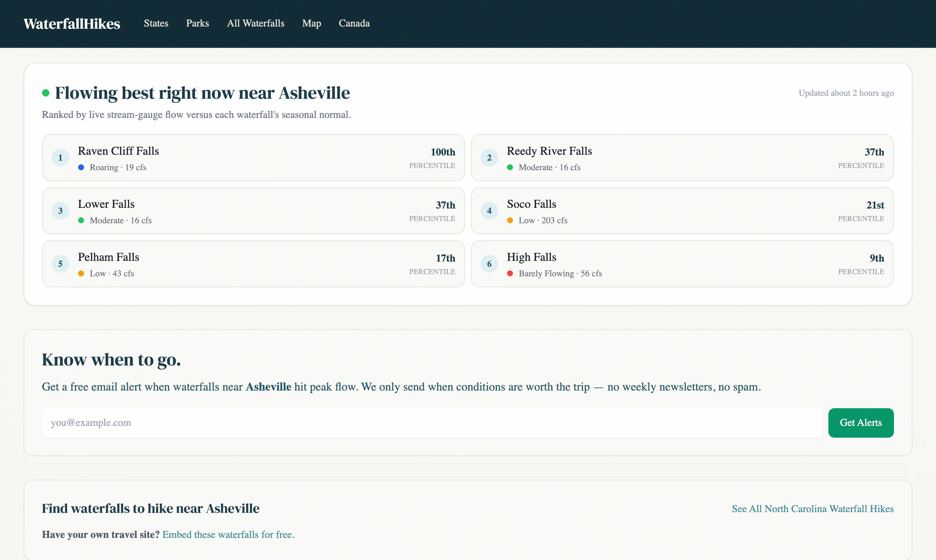Focus the you@example.com email field

pyautogui.click(x=432, y=423)
